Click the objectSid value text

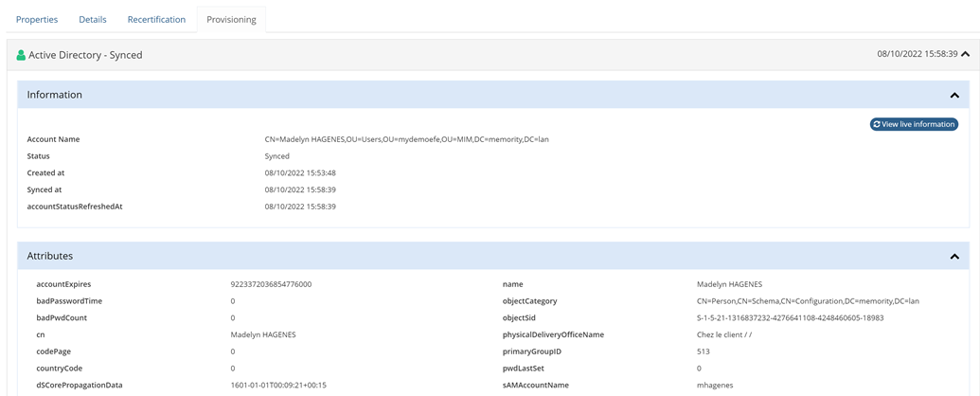790,317
